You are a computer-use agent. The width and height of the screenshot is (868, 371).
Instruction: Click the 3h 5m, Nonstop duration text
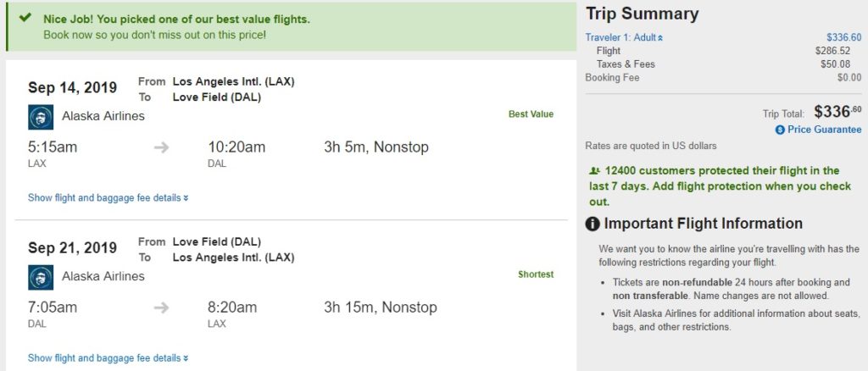pos(376,147)
